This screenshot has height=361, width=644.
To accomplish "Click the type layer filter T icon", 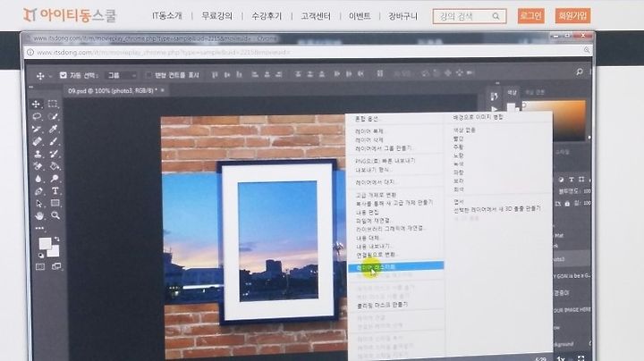I will pyautogui.click(x=571, y=180).
